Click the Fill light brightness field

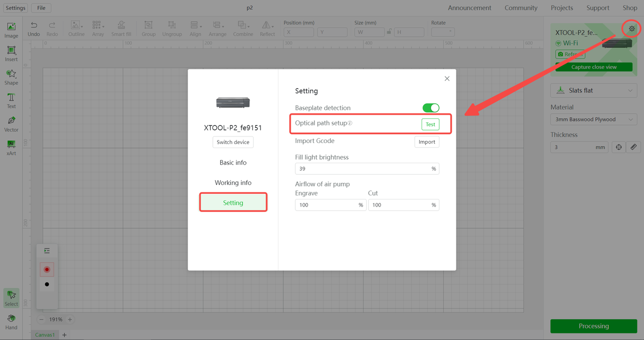367,169
